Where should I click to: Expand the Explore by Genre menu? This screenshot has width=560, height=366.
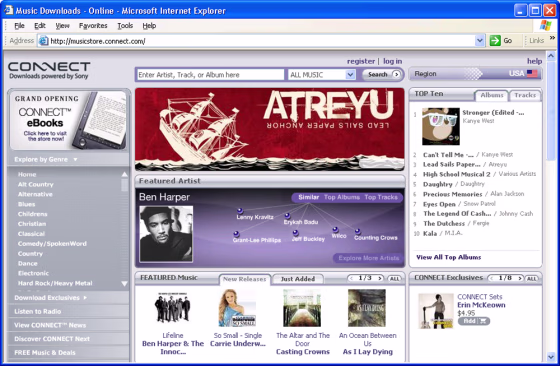[46, 159]
